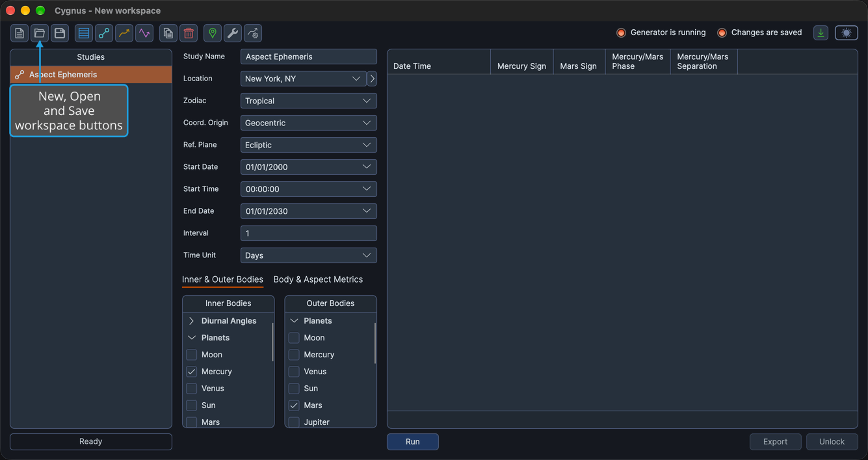Toggle the light/dark theme sun icon
The height and width of the screenshot is (460, 868).
point(847,32)
